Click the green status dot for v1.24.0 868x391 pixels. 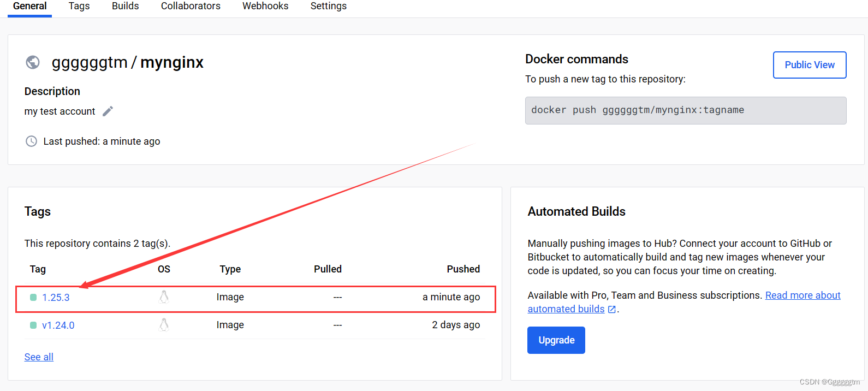[x=33, y=325]
